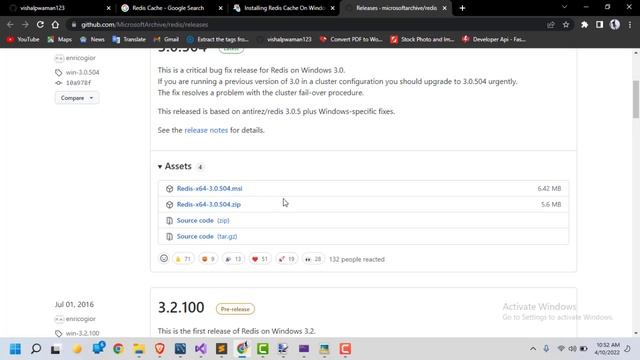Open enricogior profile for 3.2.100 release
This screenshot has width=640, height=360.
click(x=80, y=319)
